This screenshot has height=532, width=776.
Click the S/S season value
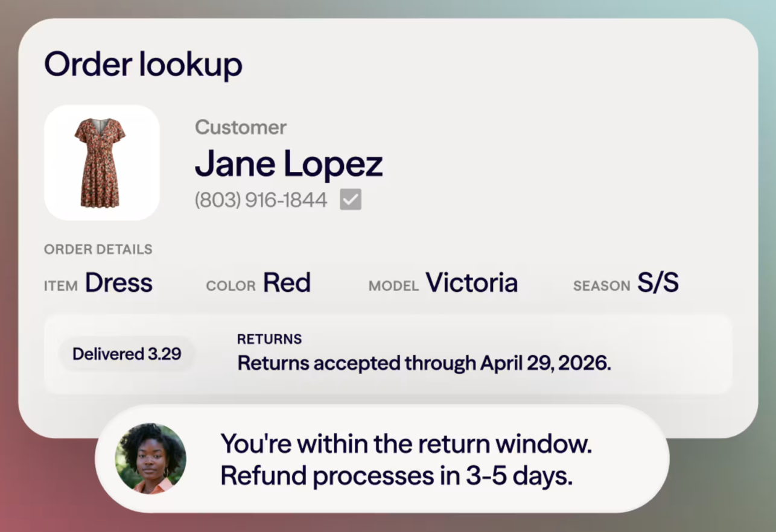(658, 282)
